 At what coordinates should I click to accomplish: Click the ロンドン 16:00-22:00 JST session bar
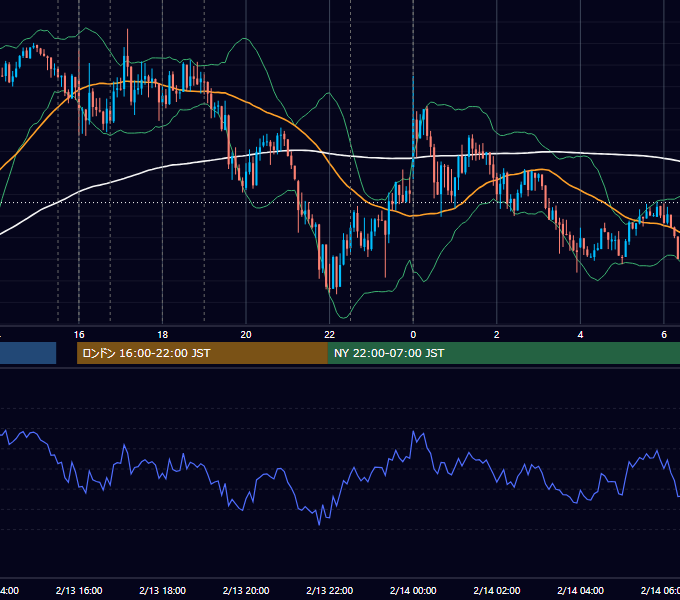point(202,353)
